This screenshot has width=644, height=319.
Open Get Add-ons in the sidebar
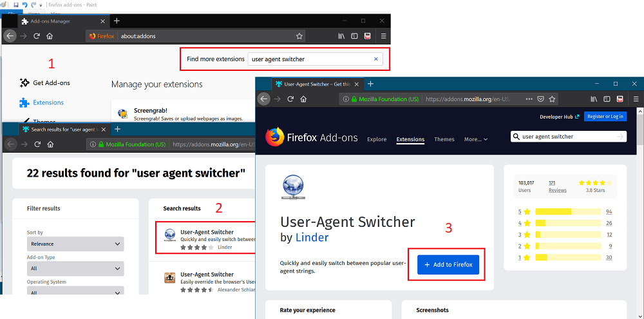point(45,82)
